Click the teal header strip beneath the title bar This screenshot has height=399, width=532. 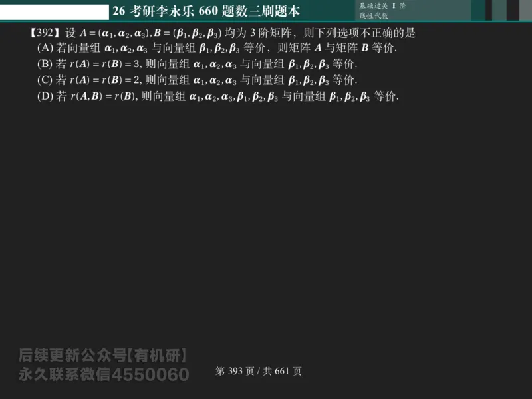266,21
